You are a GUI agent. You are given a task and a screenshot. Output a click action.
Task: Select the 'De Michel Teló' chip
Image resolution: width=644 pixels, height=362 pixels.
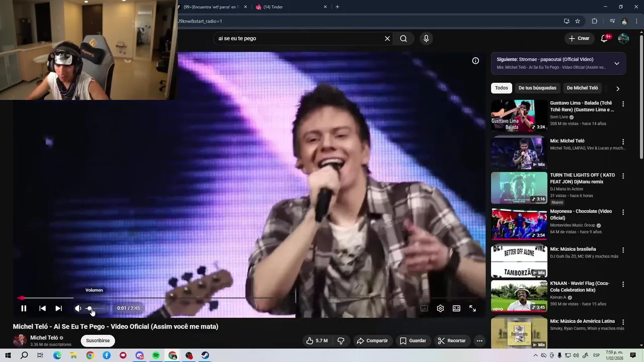582,88
